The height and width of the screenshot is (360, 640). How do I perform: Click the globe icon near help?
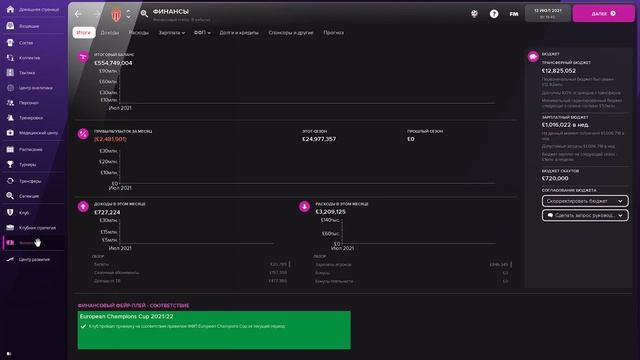point(474,14)
